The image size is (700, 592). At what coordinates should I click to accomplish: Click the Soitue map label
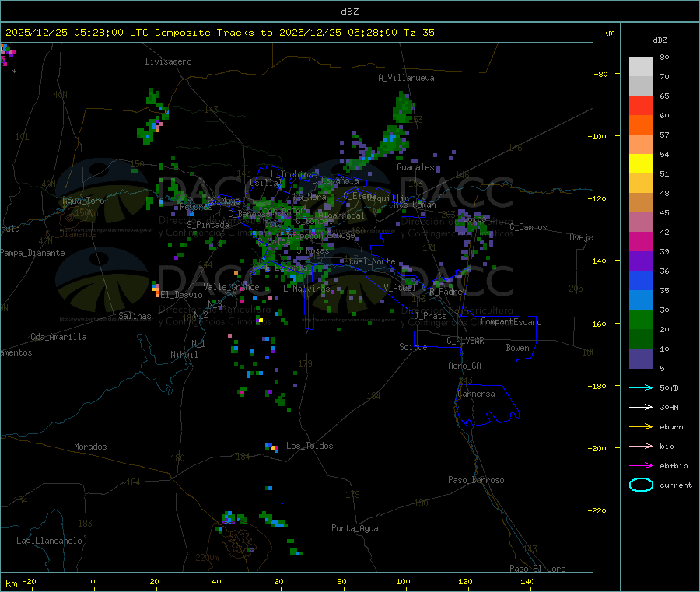tap(413, 347)
